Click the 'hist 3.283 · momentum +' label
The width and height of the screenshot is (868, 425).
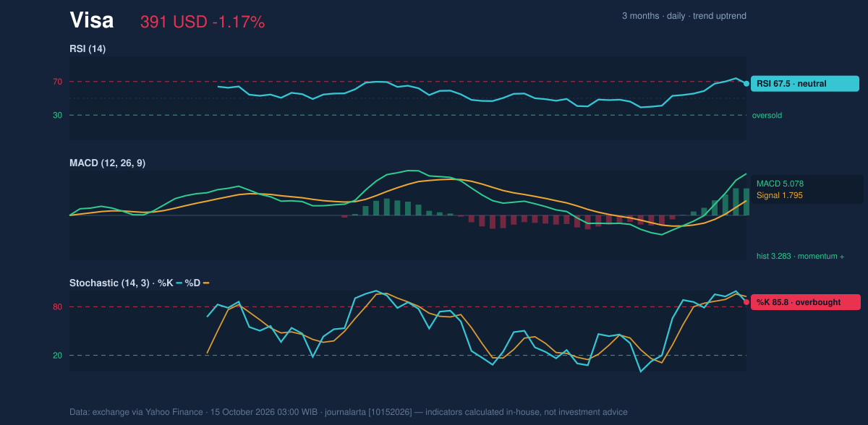[x=800, y=256]
